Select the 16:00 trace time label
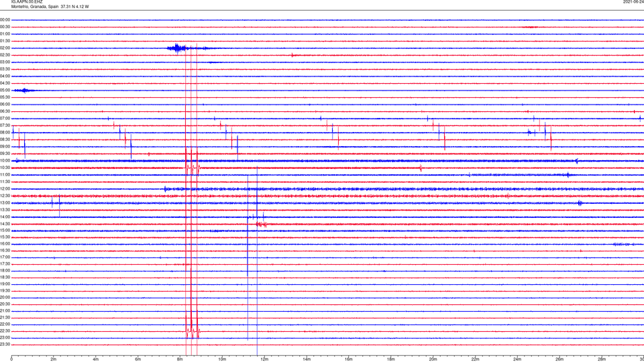This screenshot has height=362, width=644. [5, 244]
